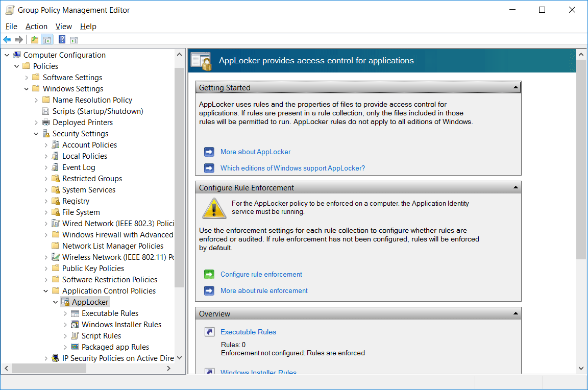Screen dimensions: 588x390
Task: Click shortcut icon beside Executable Rules overview
Action: (210, 332)
